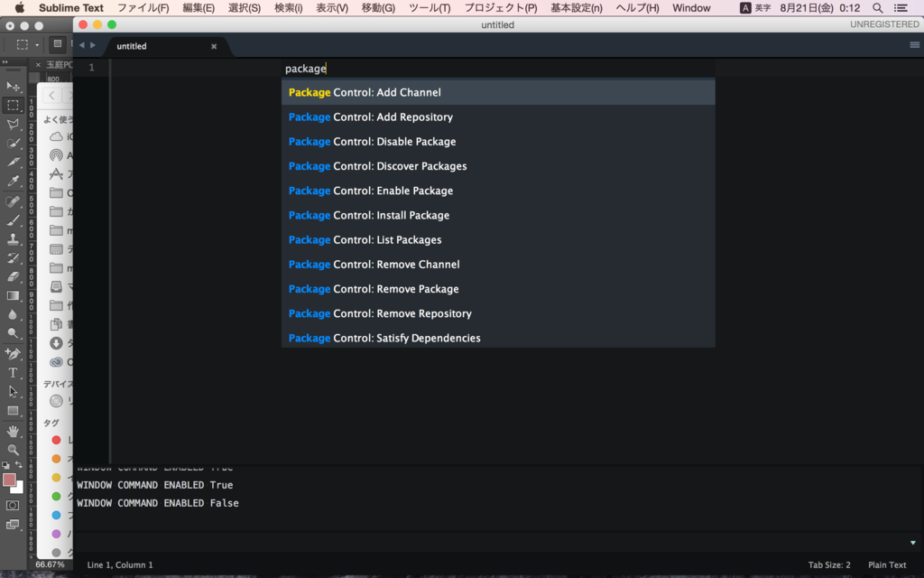Open tab list dropdown at tab bar right

(x=915, y=45)
